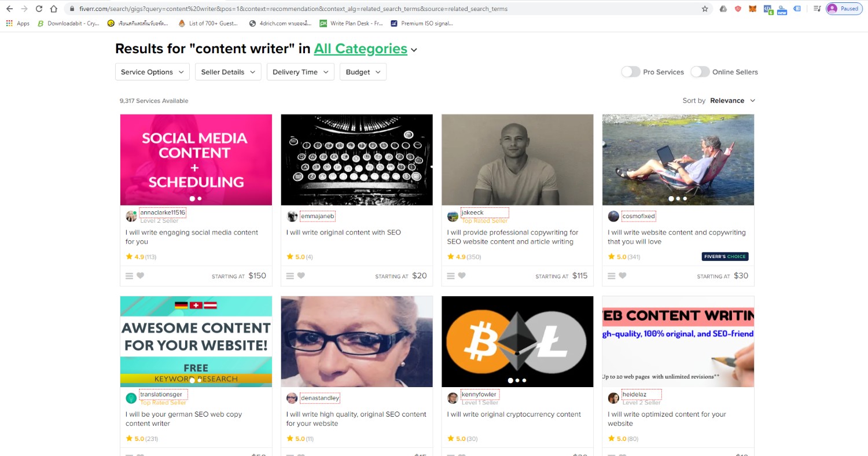868x456 pixels.
Task: Go to browser home icon
Action: tap(54, 9)
